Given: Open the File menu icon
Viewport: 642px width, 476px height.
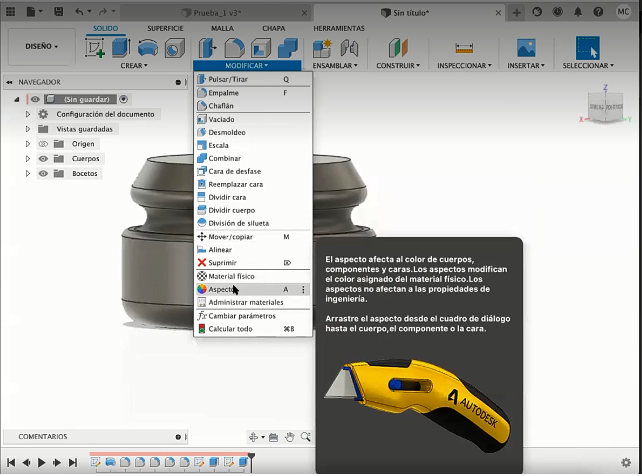Looking at the screenshot, I should [34, 12].
